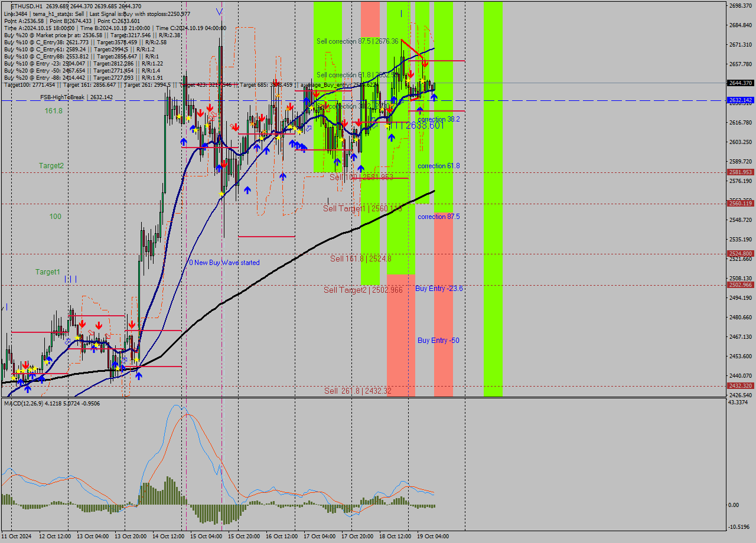
Task: Click the 15 Oct 20:00 time label
Action: click(x=244, y=537)
